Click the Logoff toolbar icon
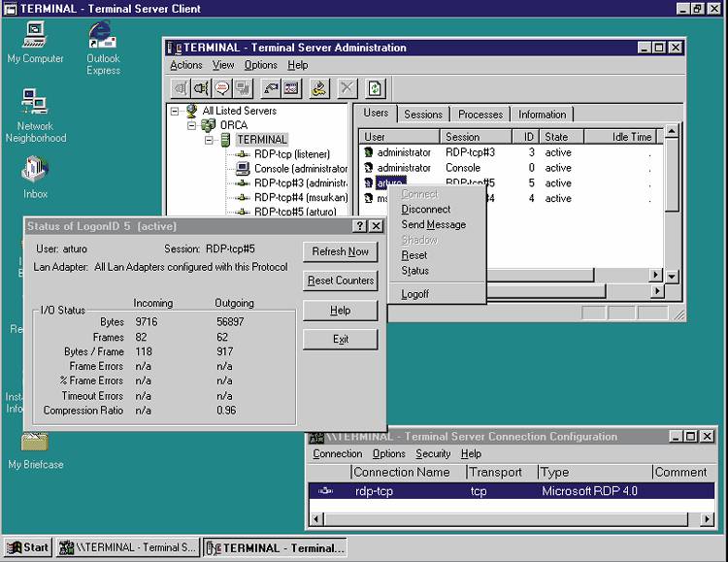This screenshot has height=562, width=728. pyautogui.click(x=319, y=88)
